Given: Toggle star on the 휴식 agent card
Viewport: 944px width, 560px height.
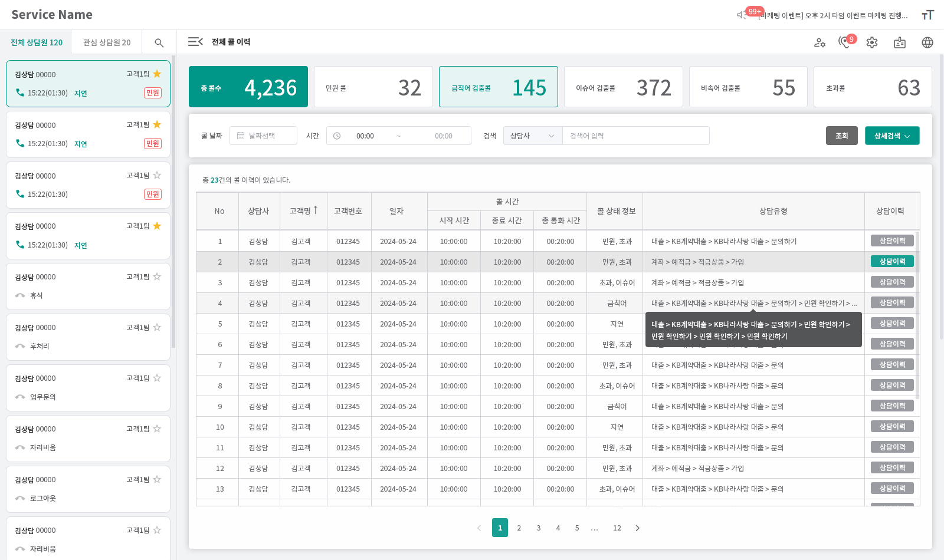Looking at the screenshot, I should coord(157,276).
